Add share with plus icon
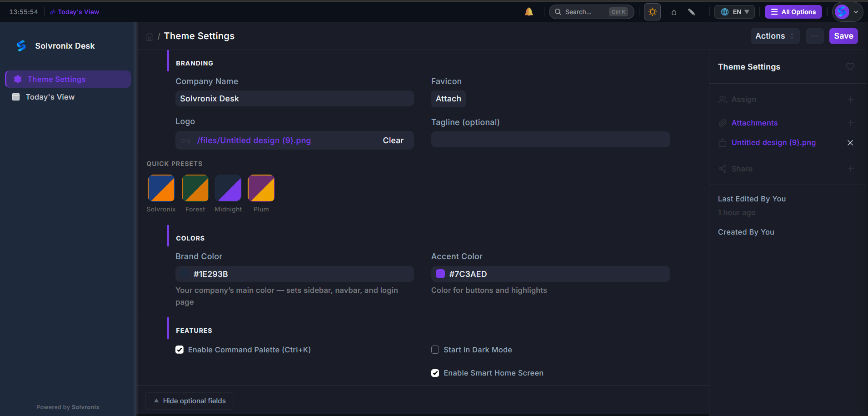 (851, 169)
